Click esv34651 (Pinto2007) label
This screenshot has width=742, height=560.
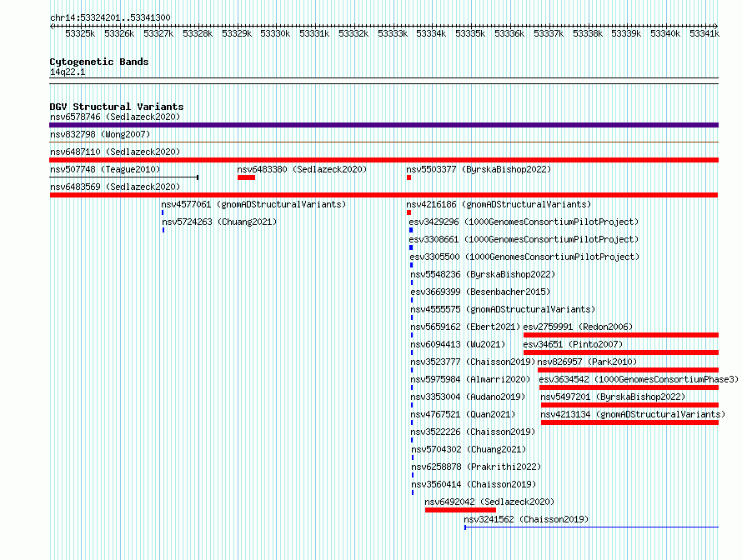573,344
